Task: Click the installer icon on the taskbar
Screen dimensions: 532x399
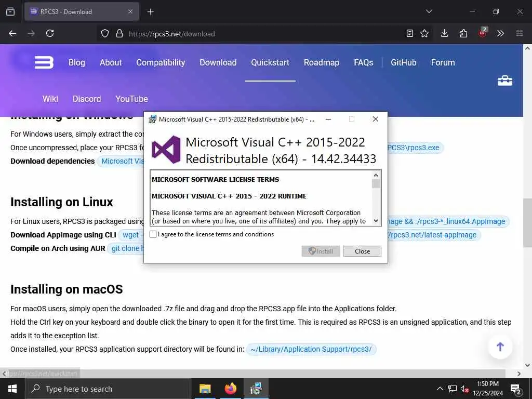Action: [256, 389]
